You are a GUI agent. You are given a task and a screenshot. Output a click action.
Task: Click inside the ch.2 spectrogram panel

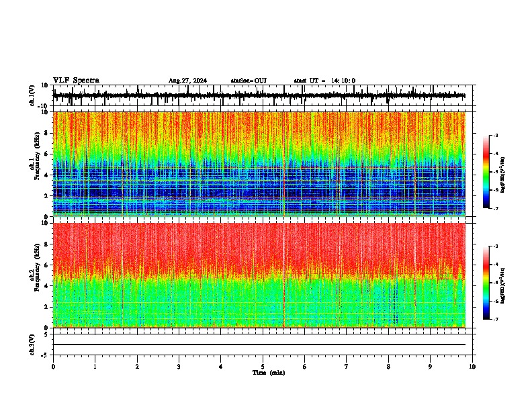[259, 275]
